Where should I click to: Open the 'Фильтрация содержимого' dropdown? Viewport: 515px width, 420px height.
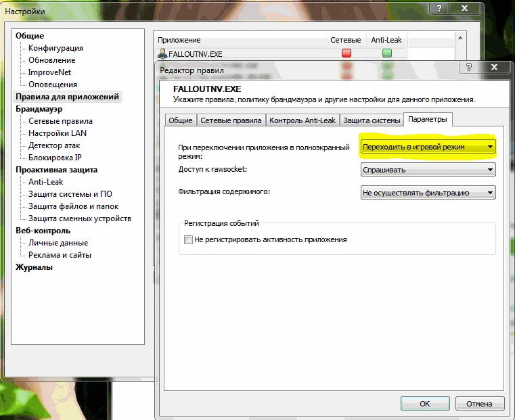[428, 193]
